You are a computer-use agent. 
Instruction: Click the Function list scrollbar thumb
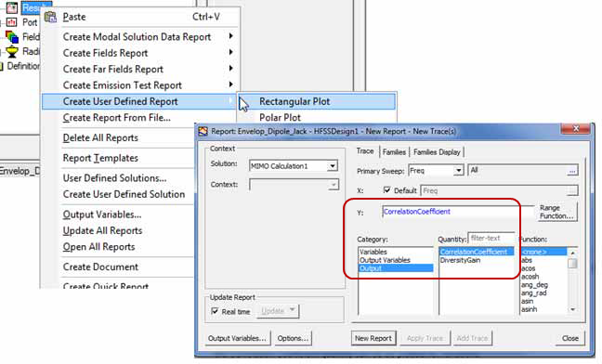pyautogui.click(x=572, y=263)
